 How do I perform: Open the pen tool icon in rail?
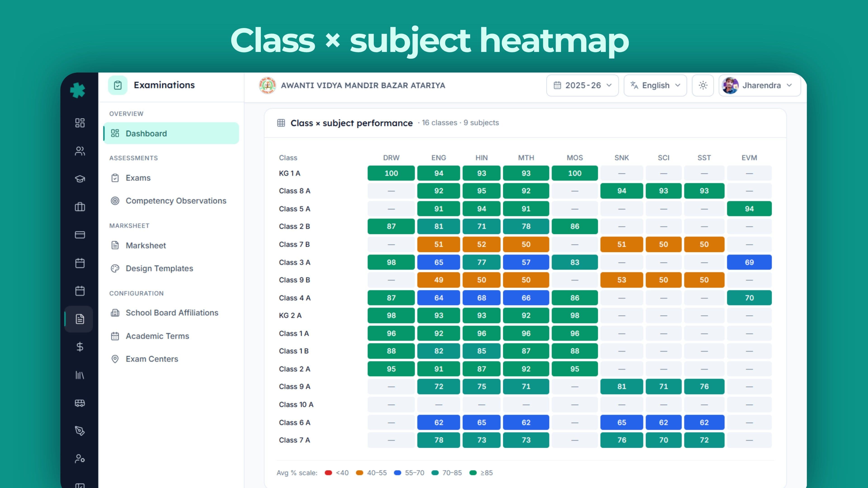tap(80, 431)
